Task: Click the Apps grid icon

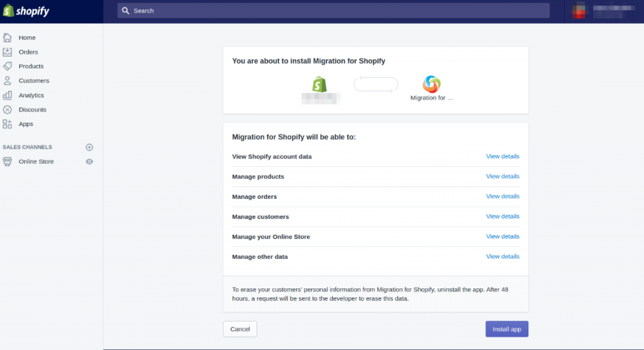Action: [x=8, y=124]
